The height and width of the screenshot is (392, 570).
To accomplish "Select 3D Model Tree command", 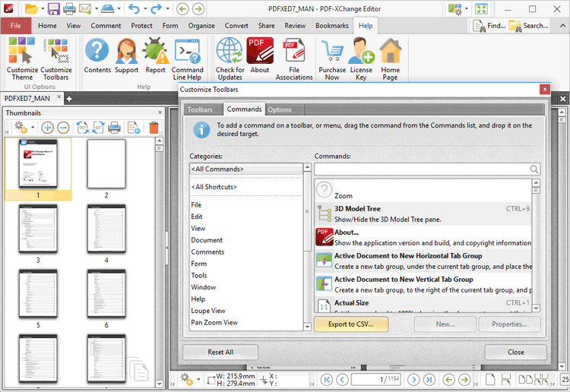I will [423, 214].
